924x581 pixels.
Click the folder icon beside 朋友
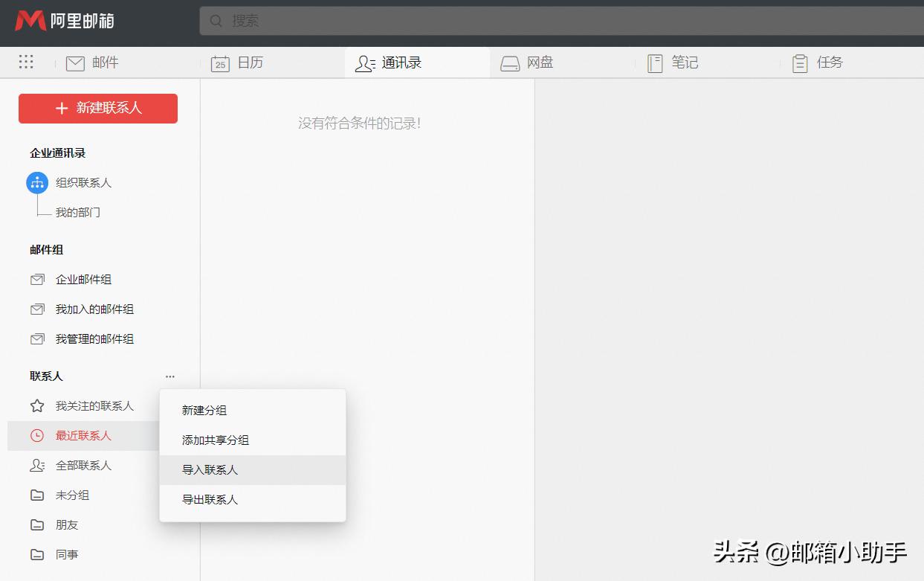[37, 524]
